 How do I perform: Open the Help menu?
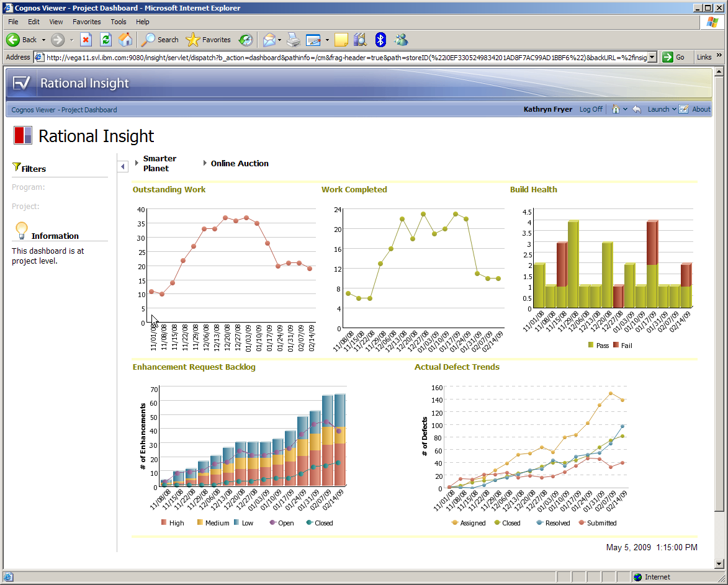click(x=143, y=22)
